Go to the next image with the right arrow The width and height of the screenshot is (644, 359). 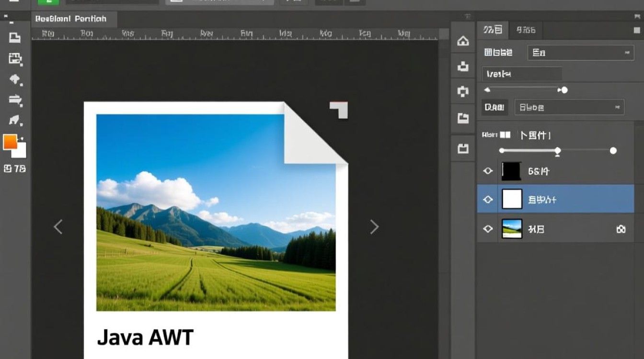[374, 227]
